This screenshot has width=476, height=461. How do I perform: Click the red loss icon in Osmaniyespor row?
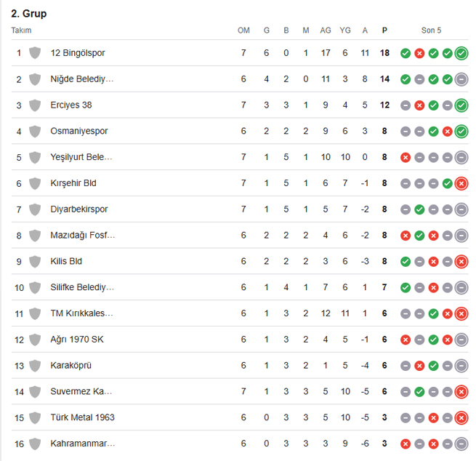tap(448, 132)
